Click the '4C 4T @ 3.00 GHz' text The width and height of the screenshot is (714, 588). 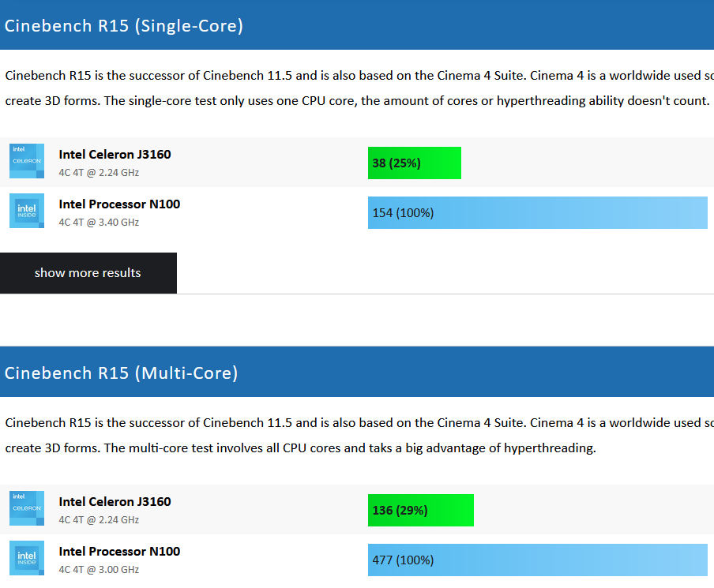tap(99, 570)
